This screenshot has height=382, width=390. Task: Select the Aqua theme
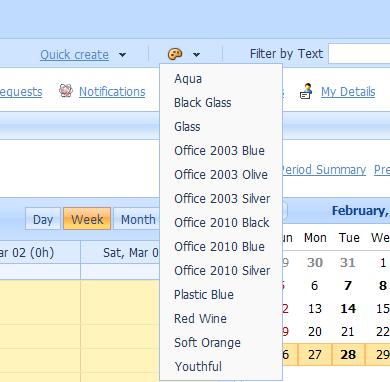(221, 79)
